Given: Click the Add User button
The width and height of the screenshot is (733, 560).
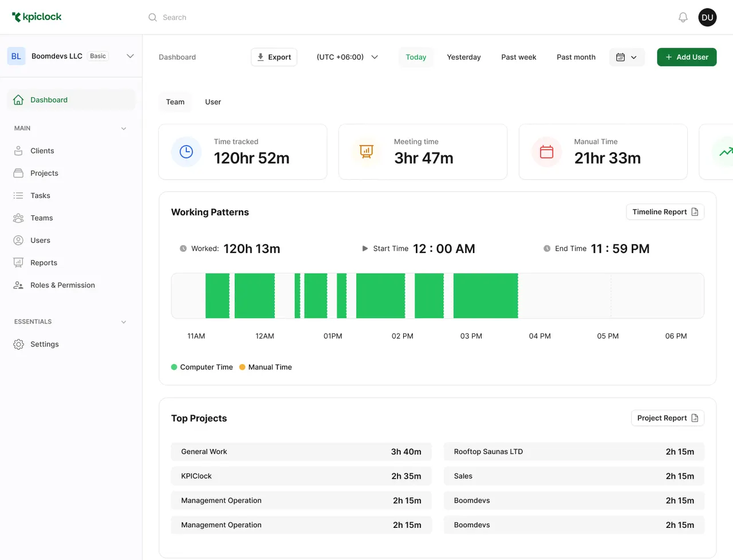Looking at the screenshot, I should coord(687,57).
